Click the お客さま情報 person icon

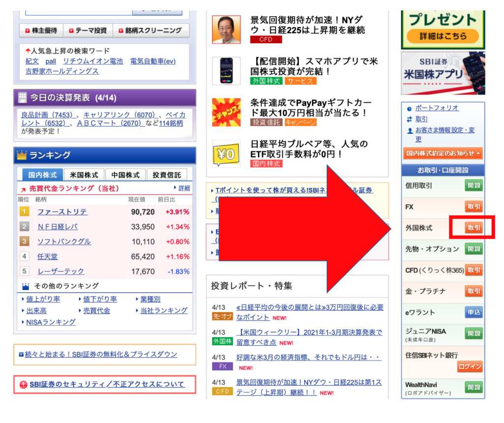click(409, 131)
